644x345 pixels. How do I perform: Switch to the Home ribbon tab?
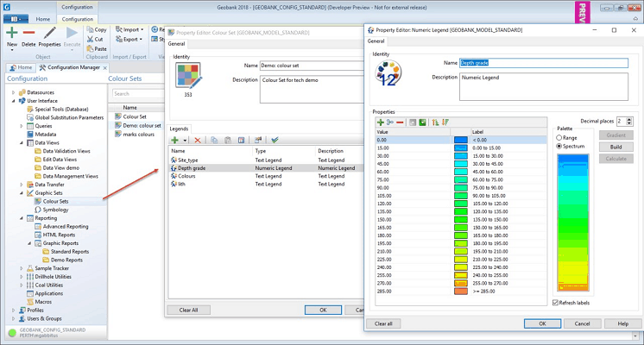[x=42, y=18]
